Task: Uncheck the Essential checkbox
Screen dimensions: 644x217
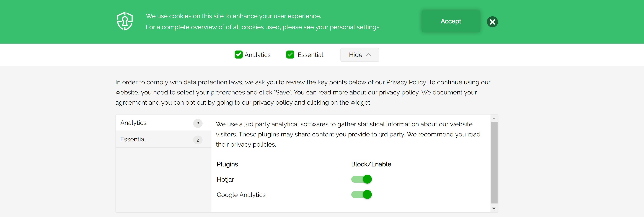Action: coord(290,54)
